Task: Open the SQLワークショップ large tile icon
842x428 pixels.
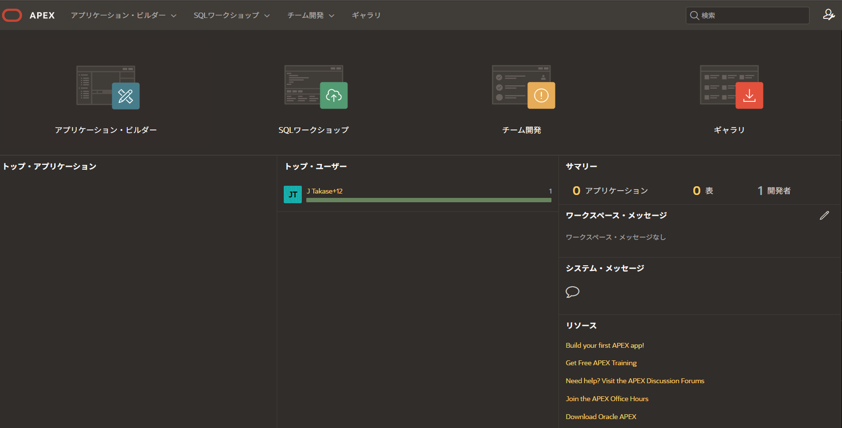Action: pos(316,87)
